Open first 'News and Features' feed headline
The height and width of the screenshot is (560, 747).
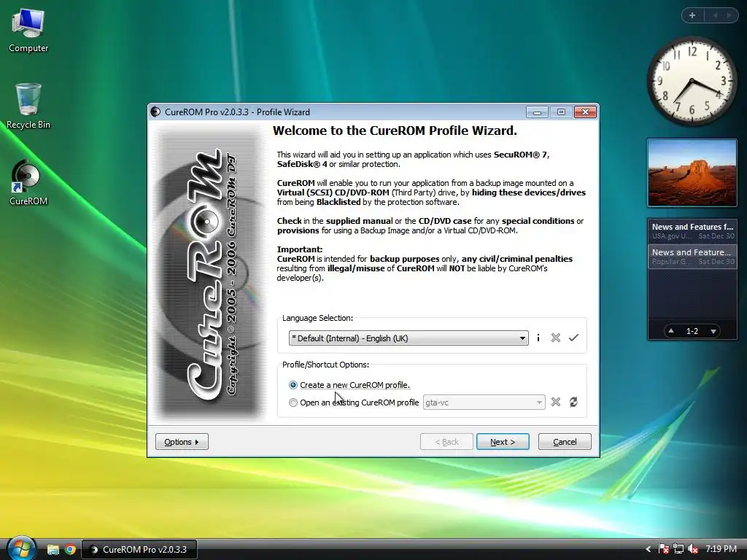[x=692, y=231]
